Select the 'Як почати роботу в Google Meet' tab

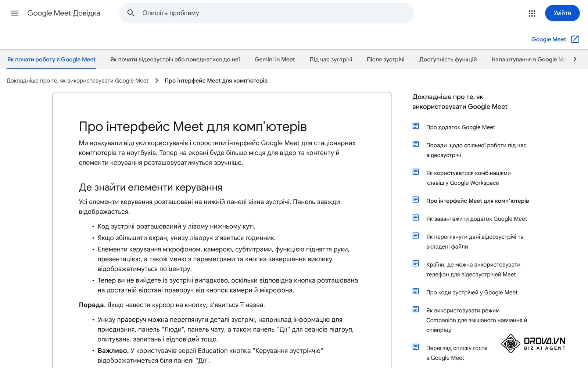coord(51,59)
